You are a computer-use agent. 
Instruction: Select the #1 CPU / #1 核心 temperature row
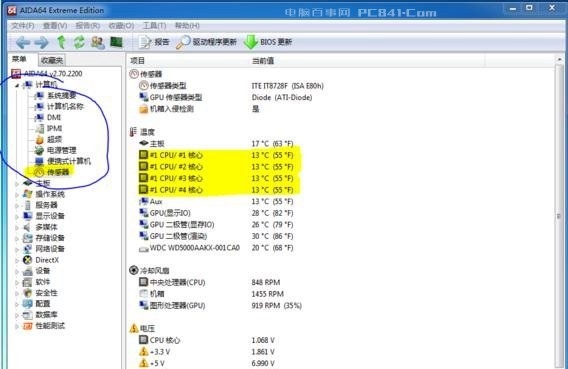pyautogui.click(x=216, y=155)
